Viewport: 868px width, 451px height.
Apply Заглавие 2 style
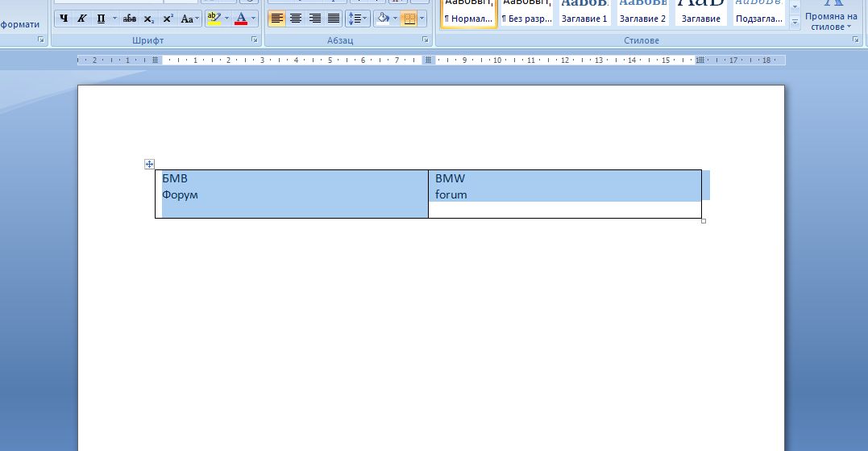click(642, 13)
